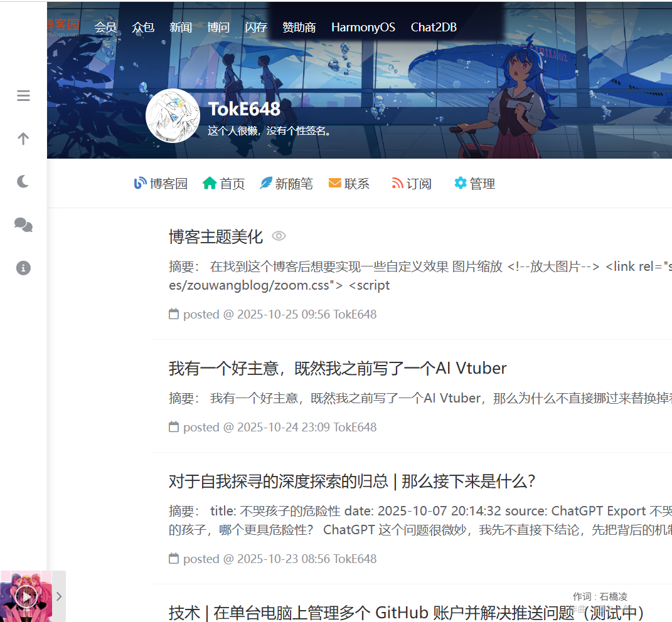672x622 pixels.
Task: Open 赞助商 in the top navigation
Action: tap(299, 28)
